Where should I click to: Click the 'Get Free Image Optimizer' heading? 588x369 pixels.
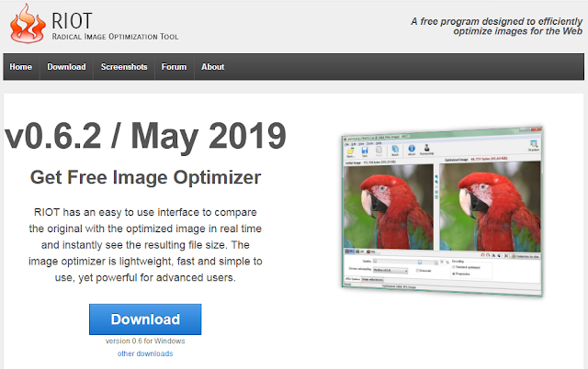point(145,177)
